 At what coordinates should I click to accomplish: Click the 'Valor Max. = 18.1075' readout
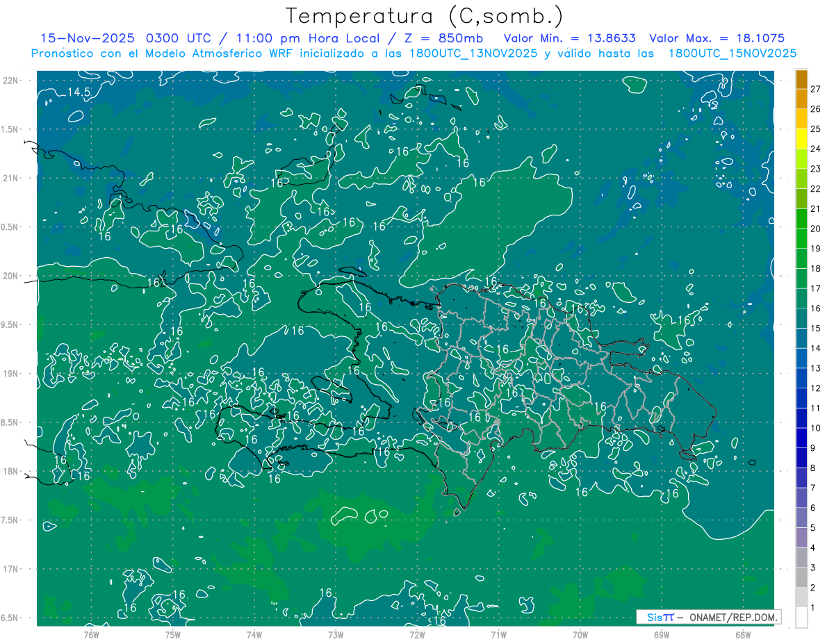[x=717, y=39]
